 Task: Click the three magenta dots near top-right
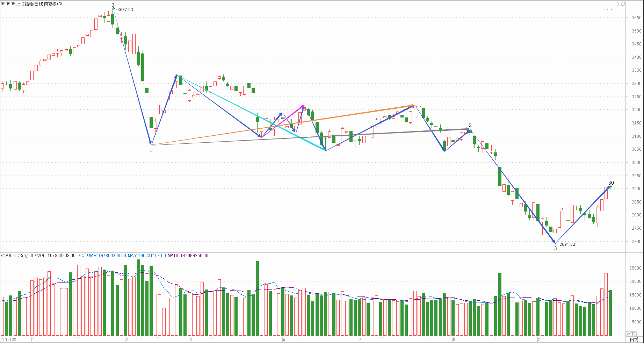pyautogui.click(x=607, y=10)
